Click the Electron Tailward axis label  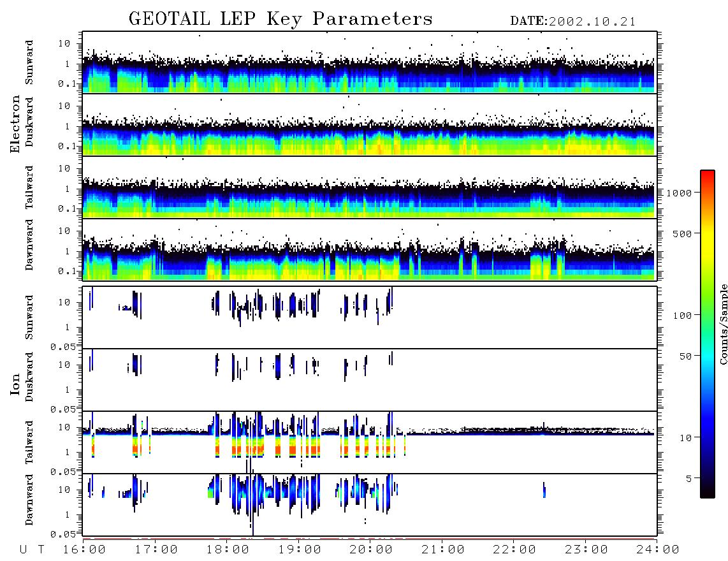[x=29, y=187]
